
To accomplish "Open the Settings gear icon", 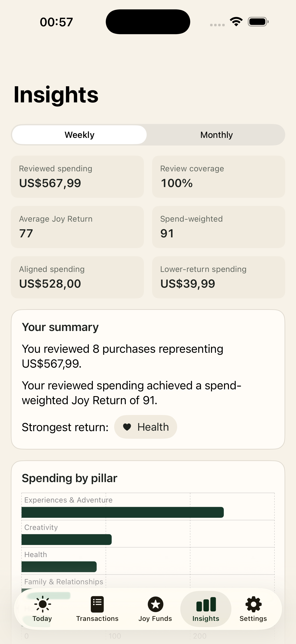I will tap(253, 604).
